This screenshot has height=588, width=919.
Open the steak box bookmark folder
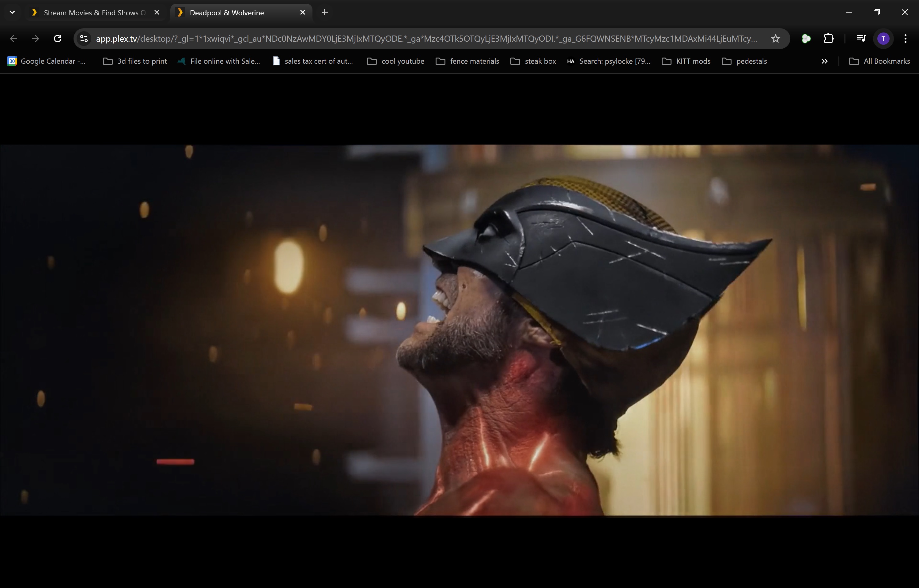tap(533, 61)
